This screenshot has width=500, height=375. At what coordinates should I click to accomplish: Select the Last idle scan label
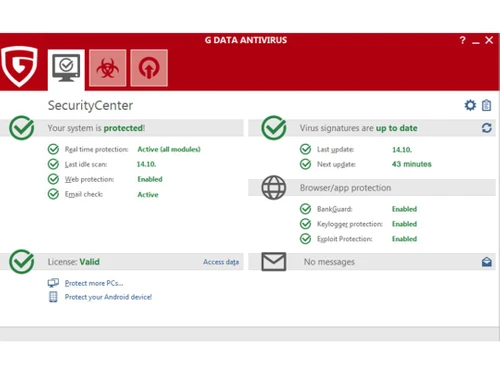coord(86,164)
